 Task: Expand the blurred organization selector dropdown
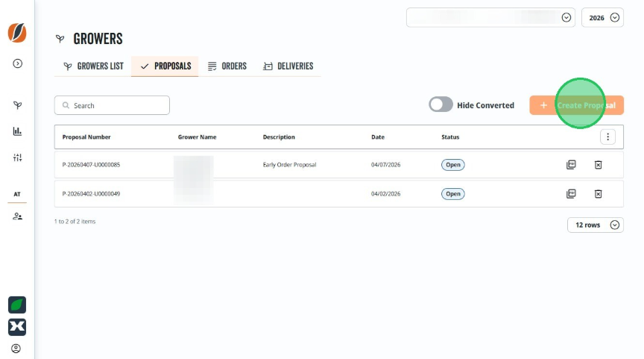point(490,18)
